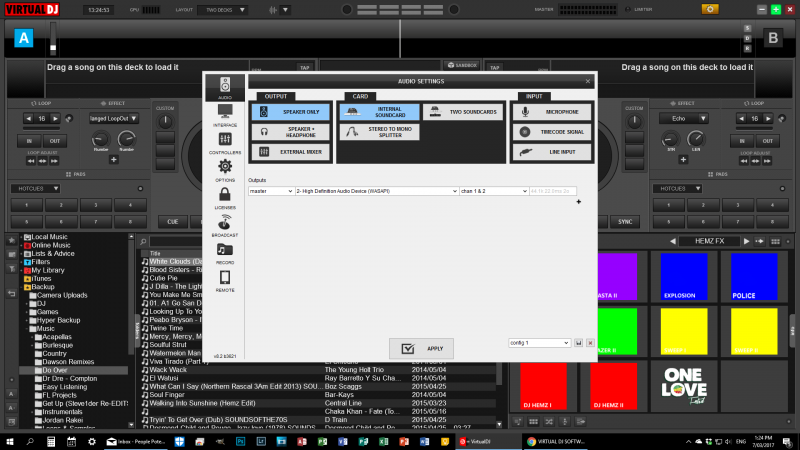Select the track El Watusi
800x450 pixels.
(164, 378)
